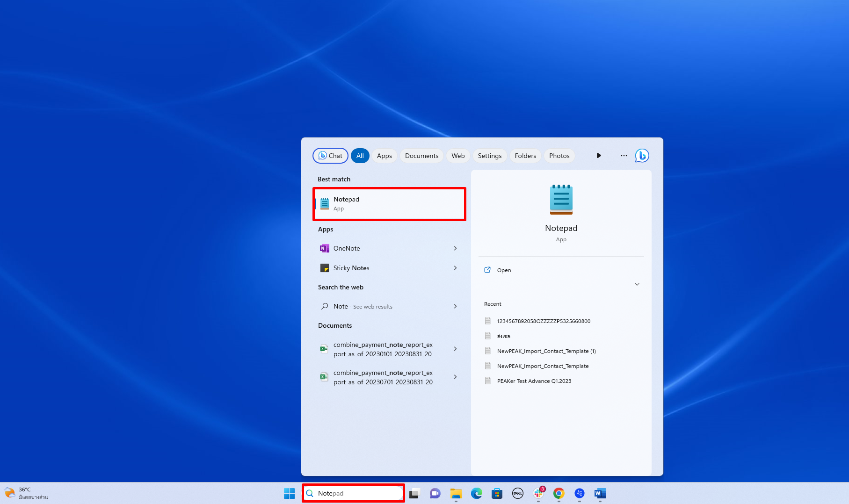Viewport: 849px width, 504px height.
Task: Open the weather widget on taskbar
Action: (x=26, y=493)
